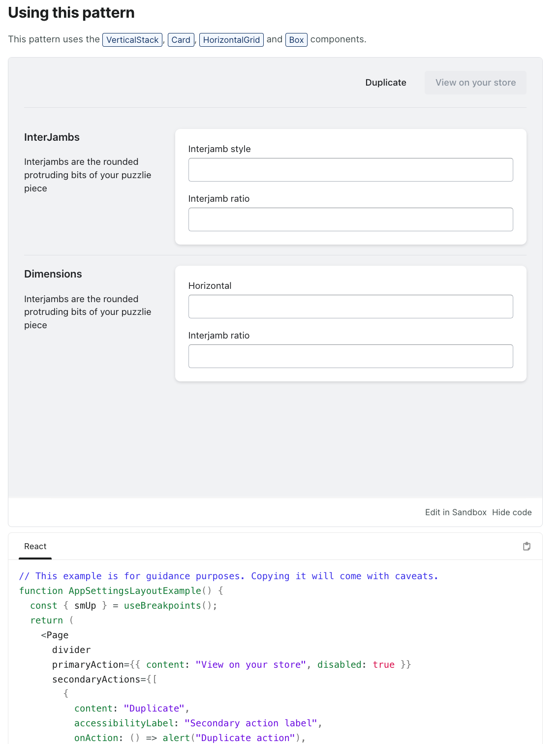Image resolution: width=560 pixels, height=744 pixels.
Task: Open the Card component page
Action: (181, 39)
